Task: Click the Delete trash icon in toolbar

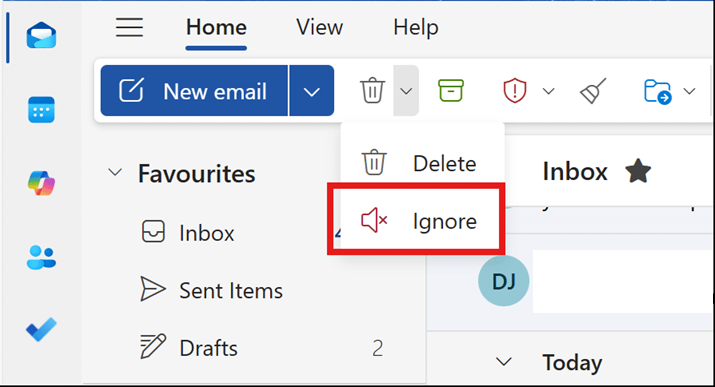Action: [x=373, y=90]
